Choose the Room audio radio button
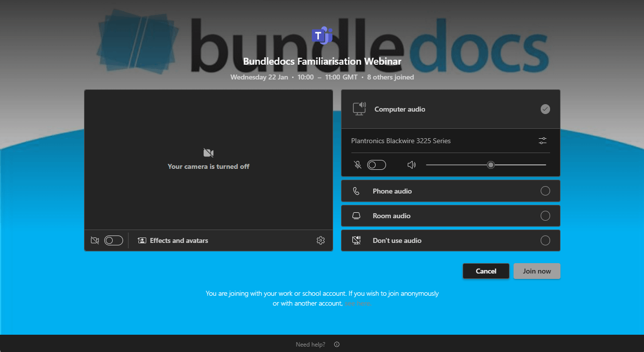Screen dimensions: 644x352 pos(545,216)
